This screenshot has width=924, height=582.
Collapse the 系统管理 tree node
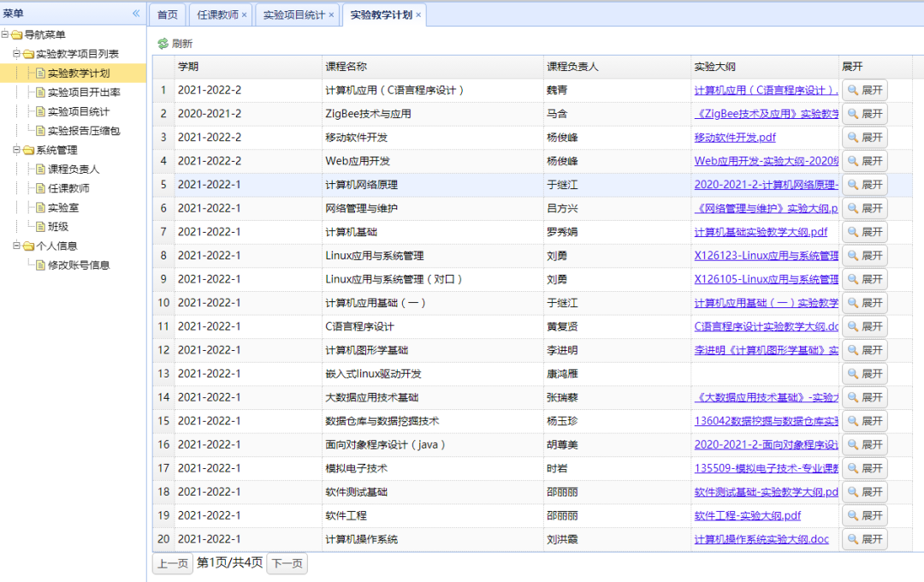point(16,150)
